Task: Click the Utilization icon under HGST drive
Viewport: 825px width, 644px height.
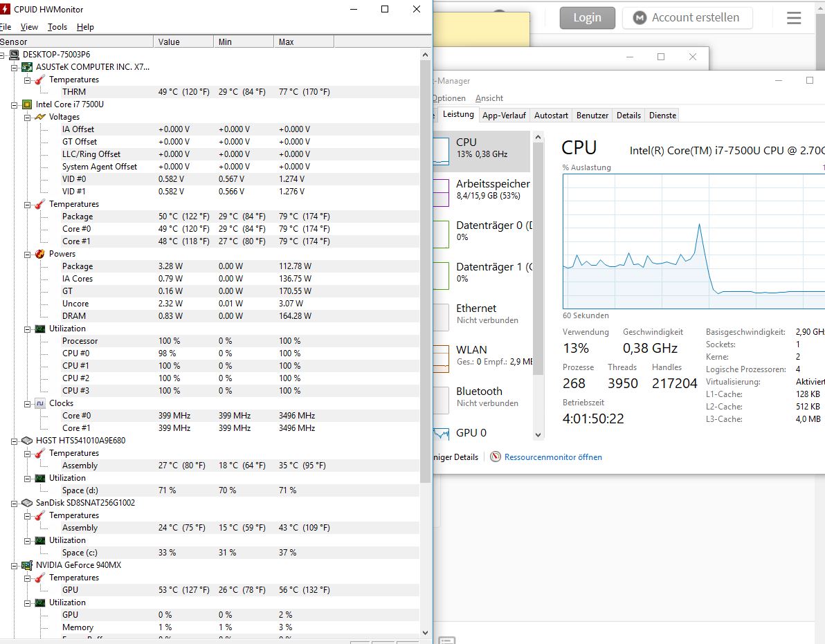Action: (x=40, y=478)
